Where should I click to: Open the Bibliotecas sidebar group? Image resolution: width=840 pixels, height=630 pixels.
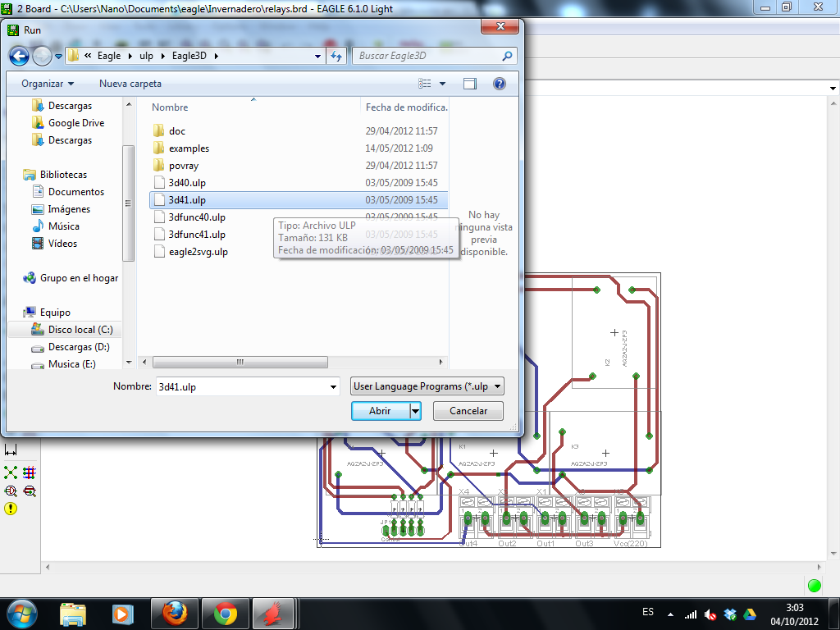tap(63, 175)
